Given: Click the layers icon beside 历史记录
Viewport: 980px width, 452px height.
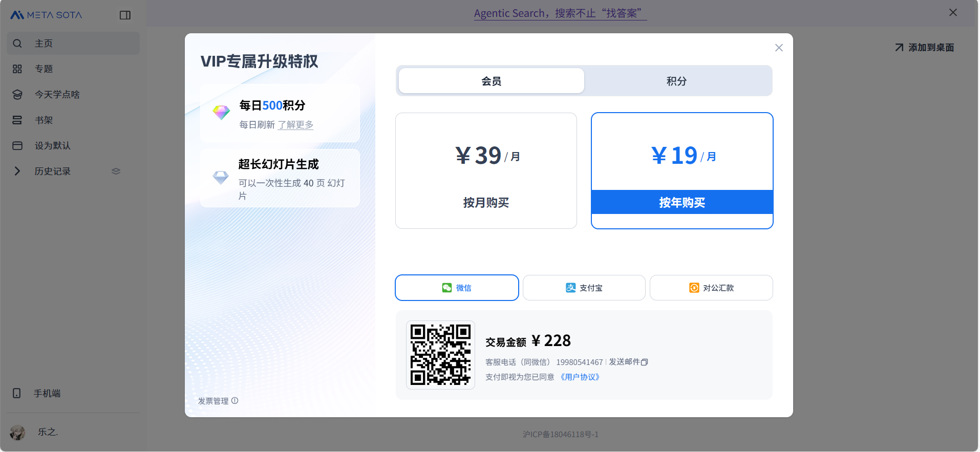Looking at the screenshot, I should tap(116, 171).
